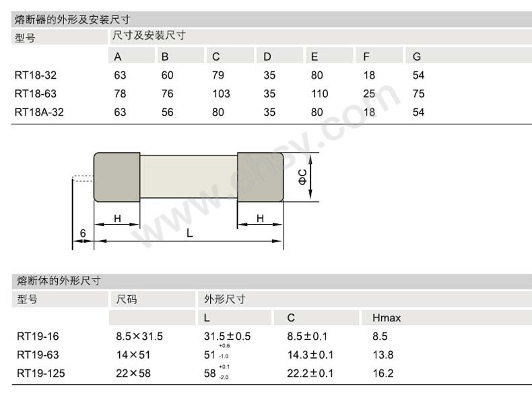Select the column header B
532x399 pixels.
point(165,57)
